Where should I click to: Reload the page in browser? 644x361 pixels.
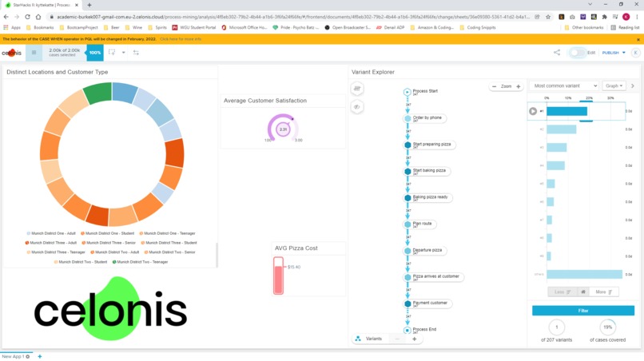click(27, 17)
